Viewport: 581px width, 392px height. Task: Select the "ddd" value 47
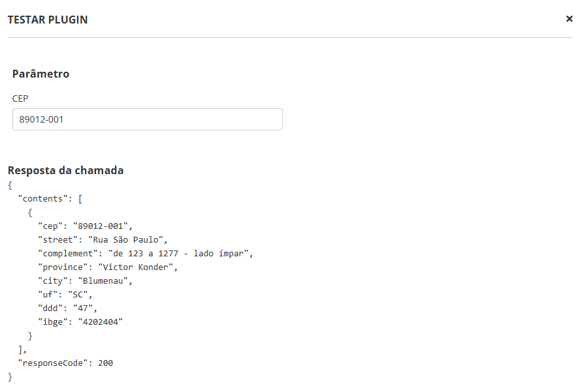tap(85, 308)
